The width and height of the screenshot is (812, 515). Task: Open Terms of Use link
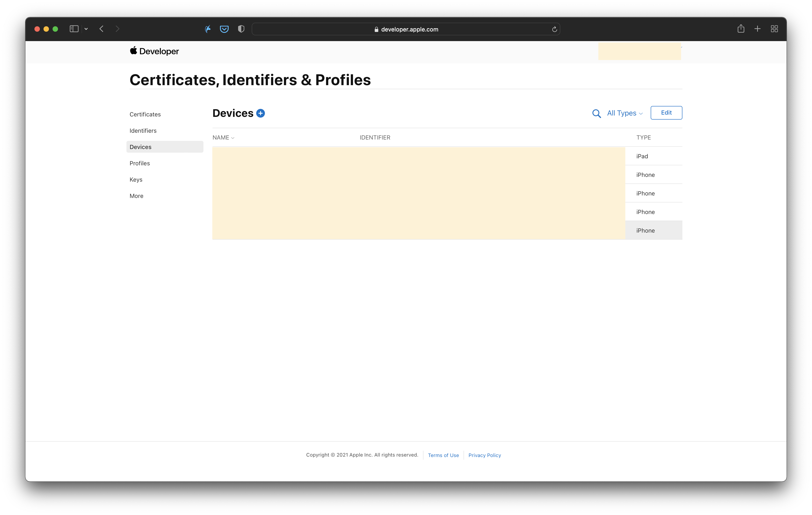443,455
